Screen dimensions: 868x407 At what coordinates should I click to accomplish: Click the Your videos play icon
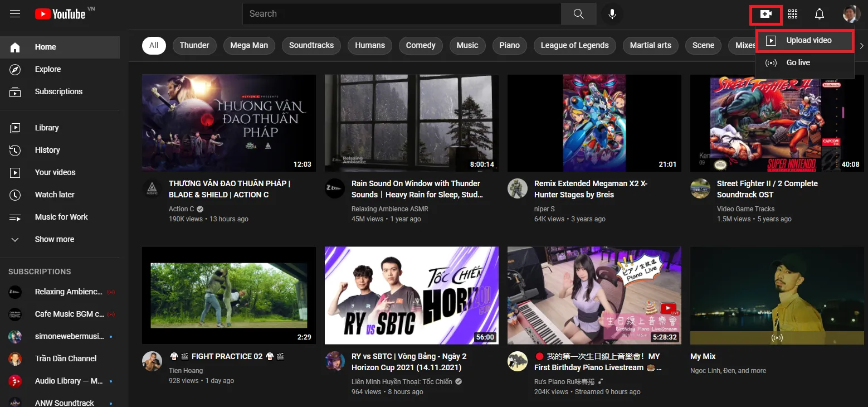[x=15, y=172]
